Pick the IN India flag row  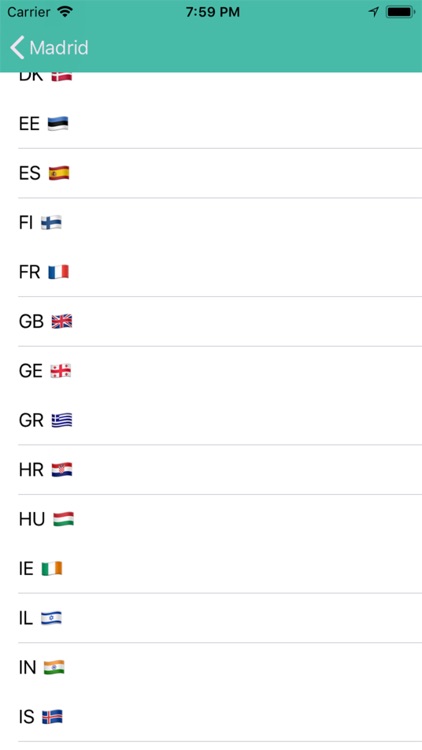click(211, 667)
